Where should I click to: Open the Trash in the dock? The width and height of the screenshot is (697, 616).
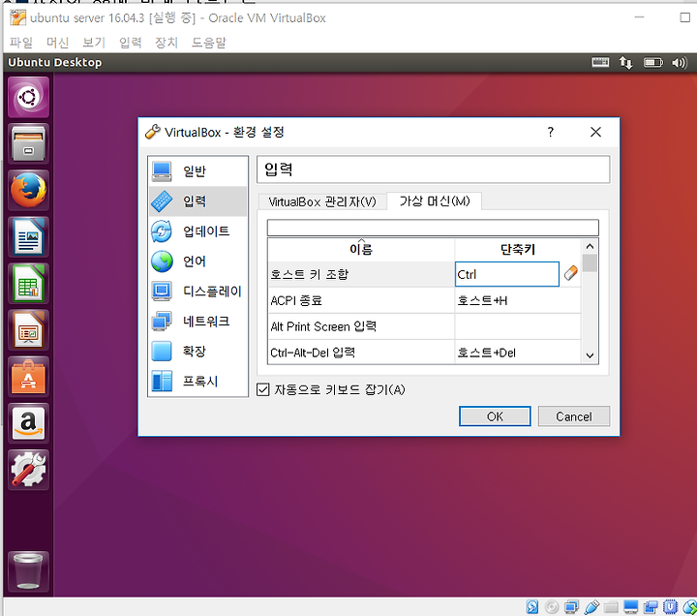pos(28,572)
